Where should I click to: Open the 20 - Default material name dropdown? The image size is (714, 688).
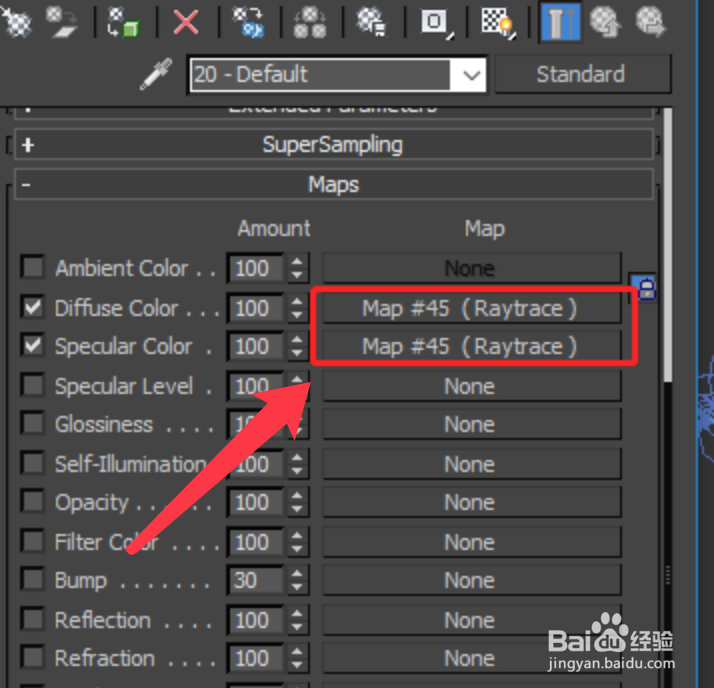coord(470,75)
